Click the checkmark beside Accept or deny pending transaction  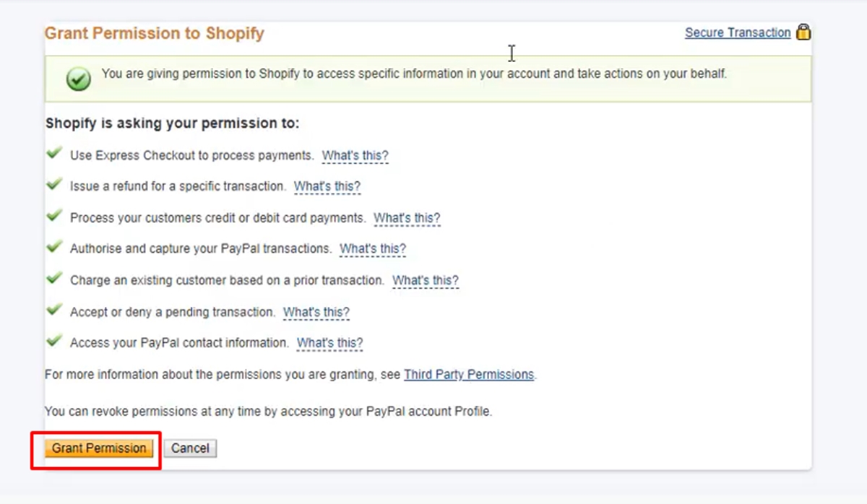click(x=54, y=310)
